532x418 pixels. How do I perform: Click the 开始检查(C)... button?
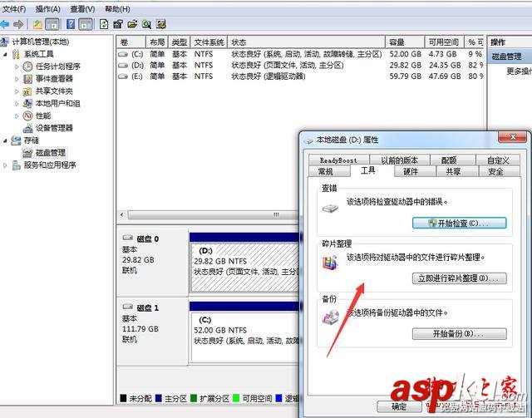point(460,223)
